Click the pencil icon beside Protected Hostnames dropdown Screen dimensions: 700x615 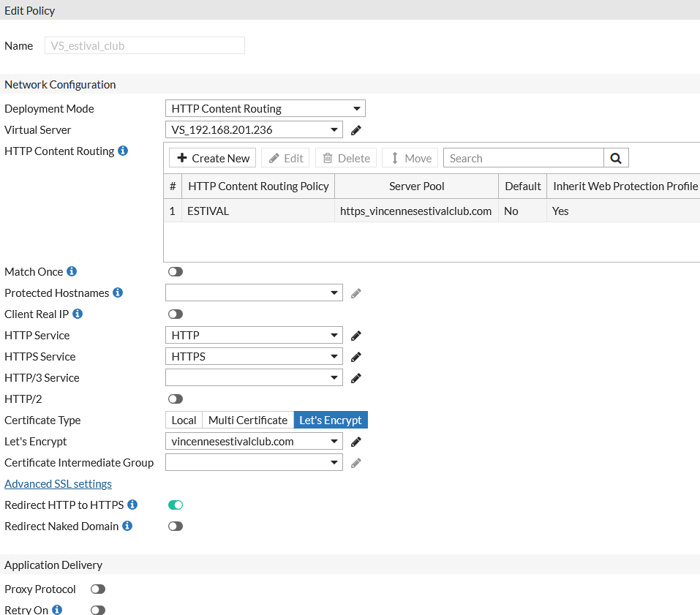pyautogui.click(x=355, y=293)
